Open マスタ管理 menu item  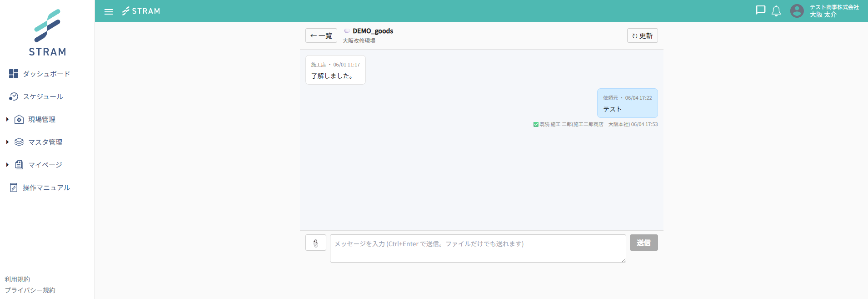(45, 142)
